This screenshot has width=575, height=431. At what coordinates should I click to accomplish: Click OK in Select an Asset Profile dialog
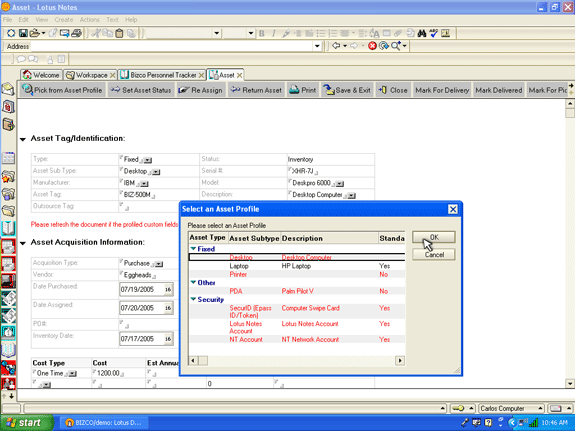[x=434, y=237]
